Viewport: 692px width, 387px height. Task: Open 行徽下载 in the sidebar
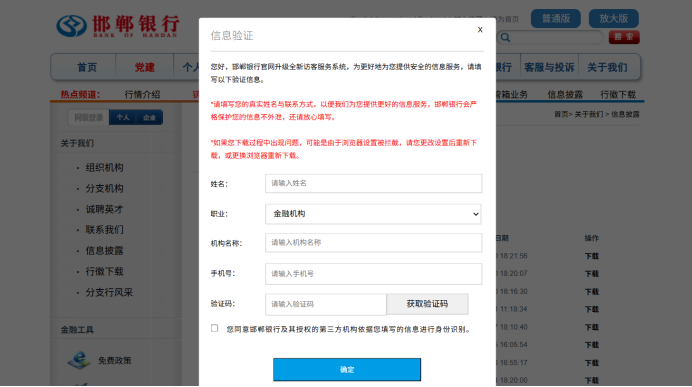(x=105, y=271)
